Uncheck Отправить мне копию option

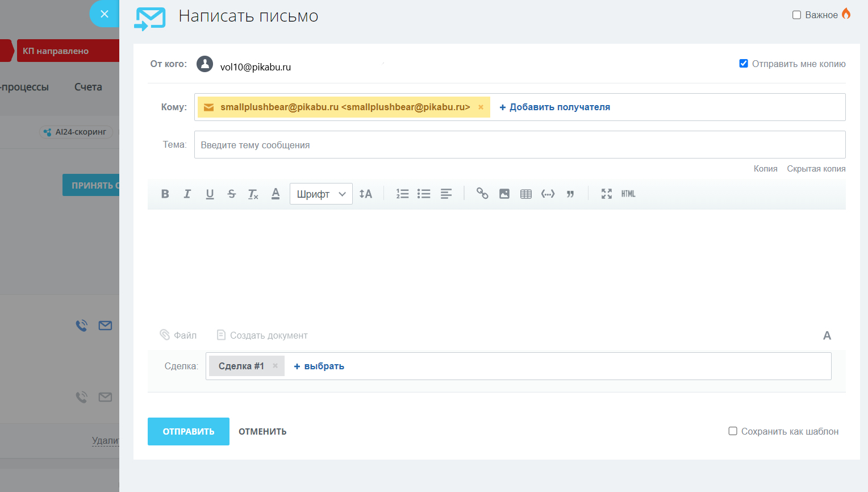[744, 64]
